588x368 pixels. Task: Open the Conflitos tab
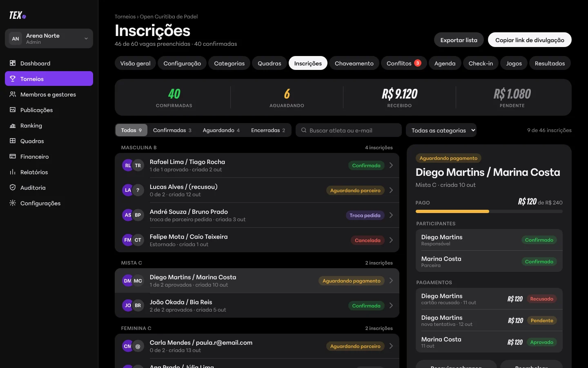click(404, 63)
